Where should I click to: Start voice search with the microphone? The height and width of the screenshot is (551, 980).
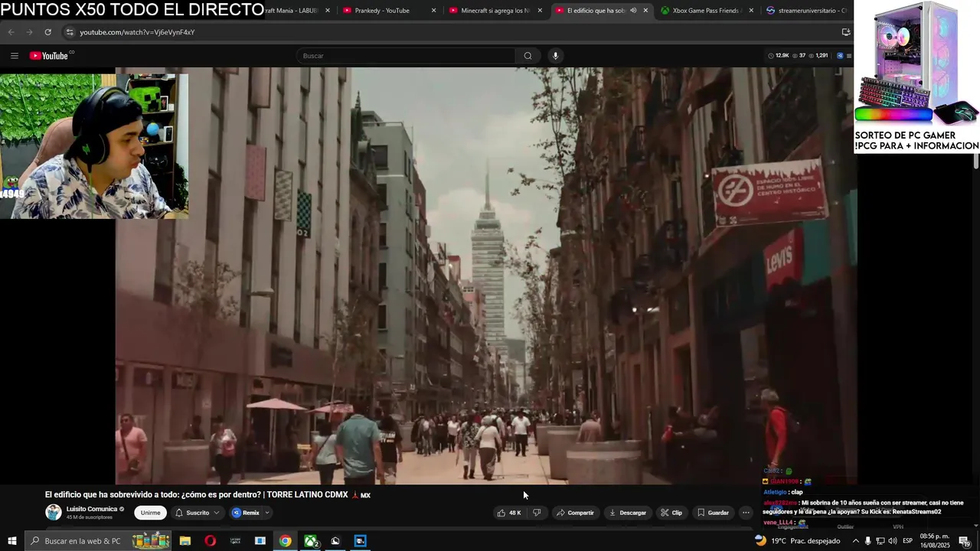tap(555, 56)
